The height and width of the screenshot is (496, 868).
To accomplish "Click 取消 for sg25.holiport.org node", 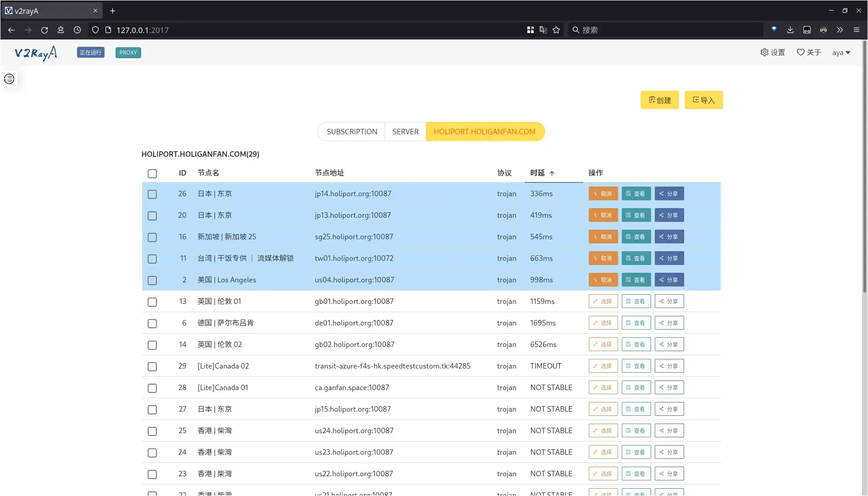I will click(x=603, y=237).
